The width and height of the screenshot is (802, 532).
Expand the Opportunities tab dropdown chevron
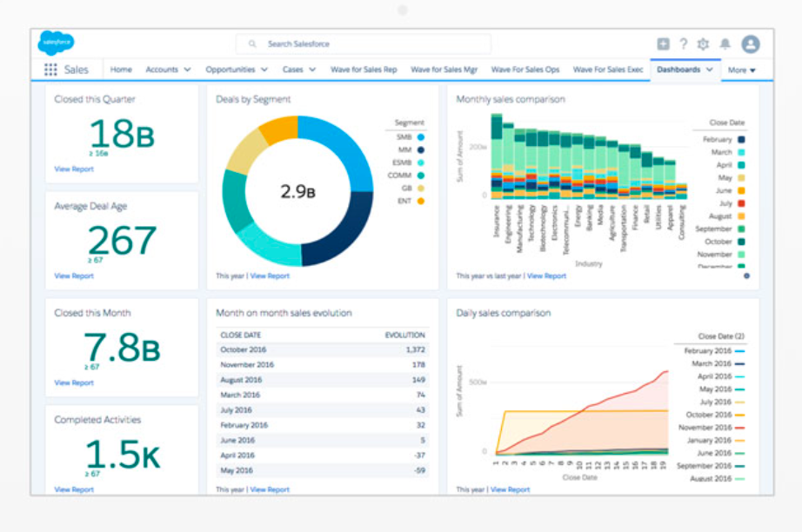[264, 70]
